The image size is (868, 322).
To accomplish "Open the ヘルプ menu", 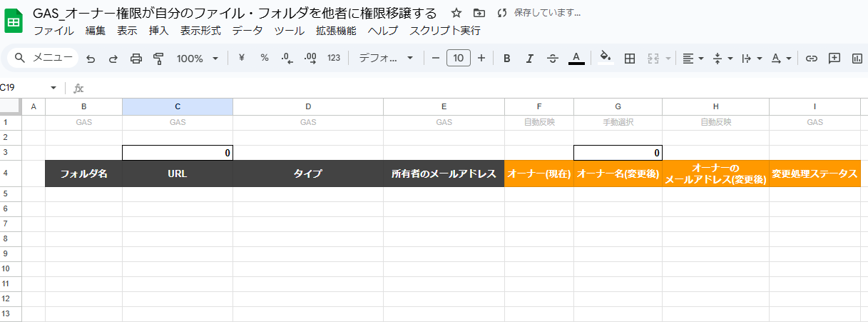I will (x=383, y=31).
